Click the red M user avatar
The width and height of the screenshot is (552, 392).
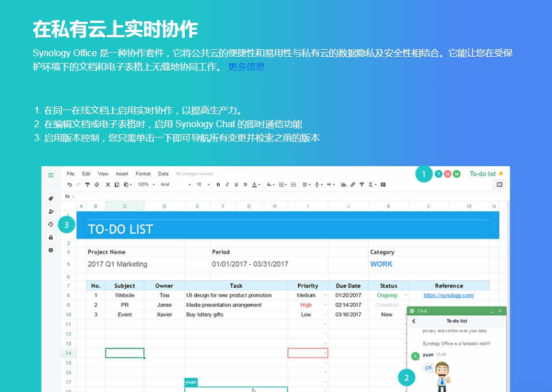click(x=448, y=174)
